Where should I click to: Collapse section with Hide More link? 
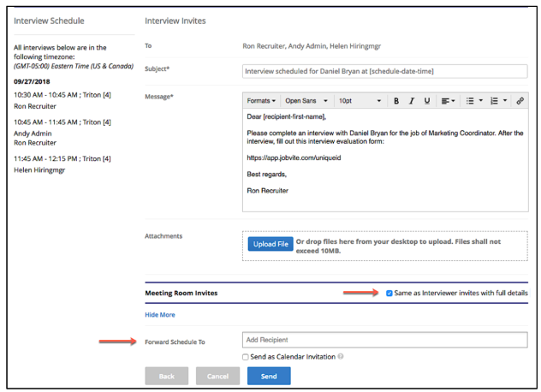point(160,315)
